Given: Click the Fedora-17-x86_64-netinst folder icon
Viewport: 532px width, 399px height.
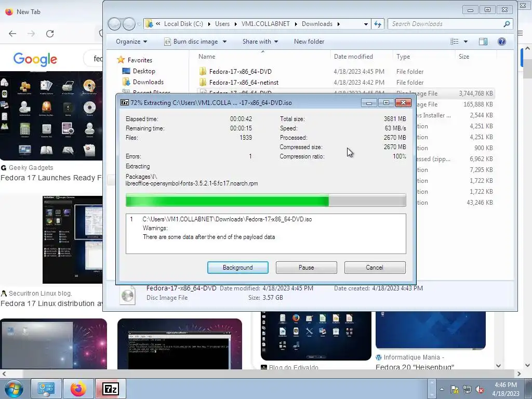Looking at the screenshot, I should (x=203, y=82).
